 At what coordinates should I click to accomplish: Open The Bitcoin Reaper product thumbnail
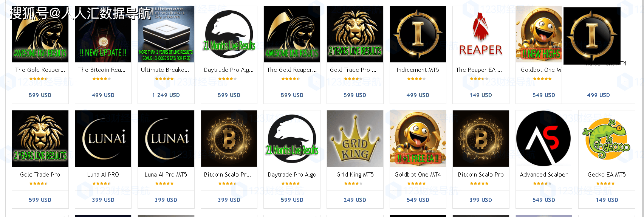click(x=103, y=34)
